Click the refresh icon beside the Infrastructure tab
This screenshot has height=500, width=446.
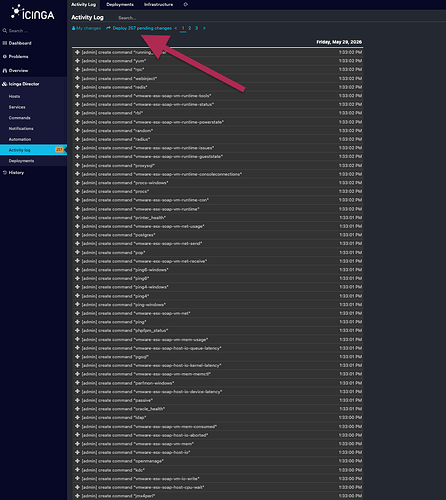186,4
